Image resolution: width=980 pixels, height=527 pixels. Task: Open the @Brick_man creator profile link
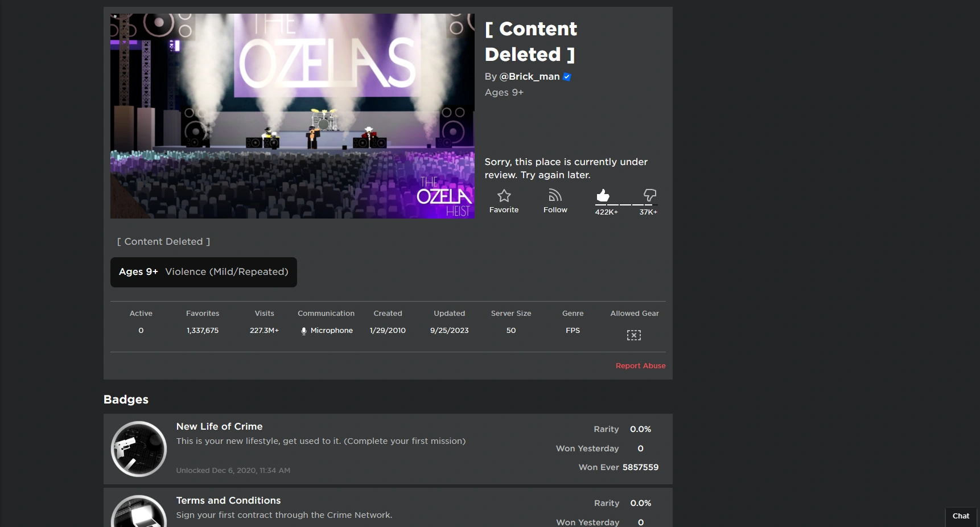pyautogui.click(x=529, y=77)
